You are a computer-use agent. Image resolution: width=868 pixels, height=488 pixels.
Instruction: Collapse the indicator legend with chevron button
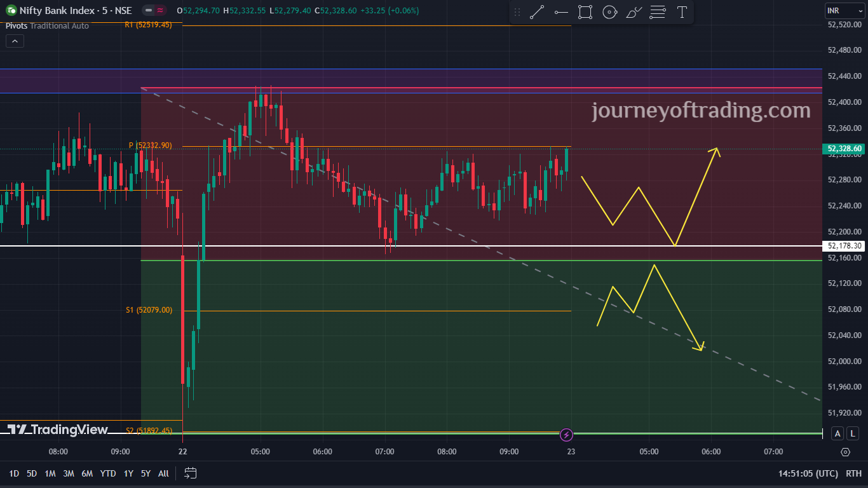click(x=15, y=41)
